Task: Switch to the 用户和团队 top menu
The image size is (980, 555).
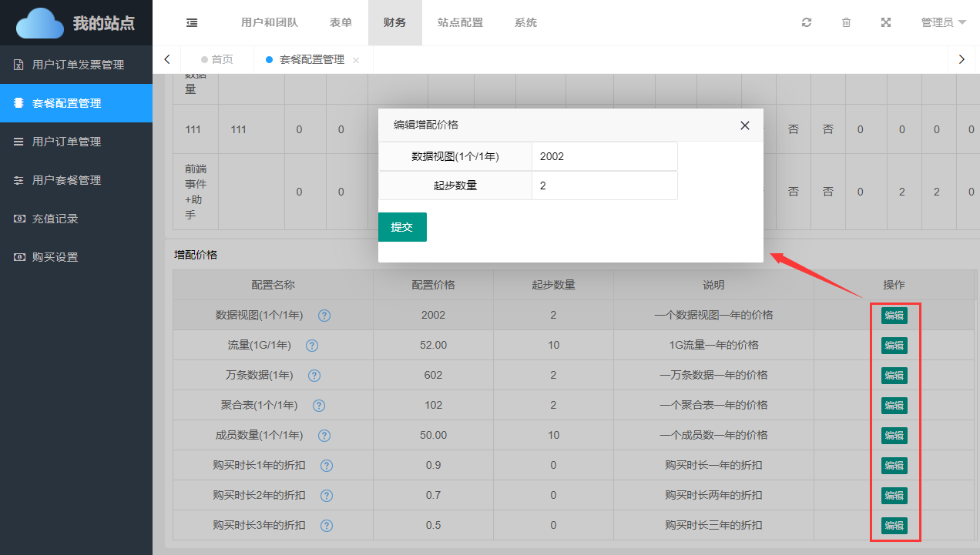Action: pyautogui.click(x=269, y=23)
